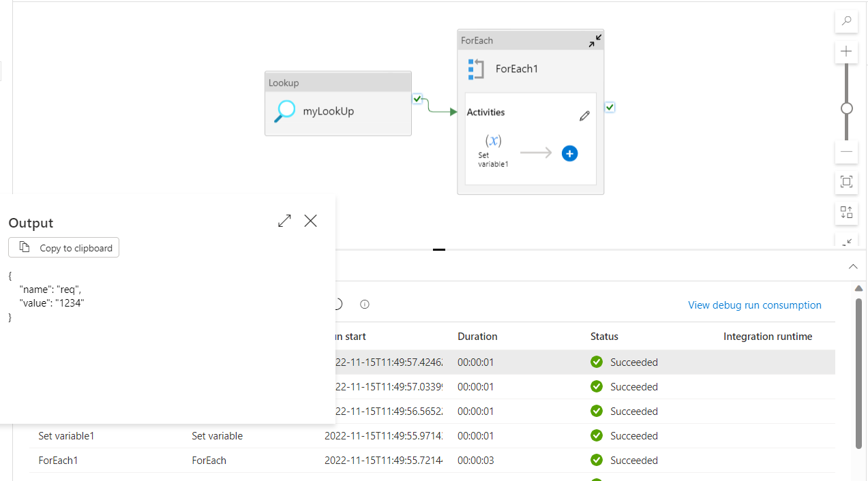Viewport: 868px width, 481px height.
Task: Click the zoom-to-fit canvas icon
Action: point(846,182)
